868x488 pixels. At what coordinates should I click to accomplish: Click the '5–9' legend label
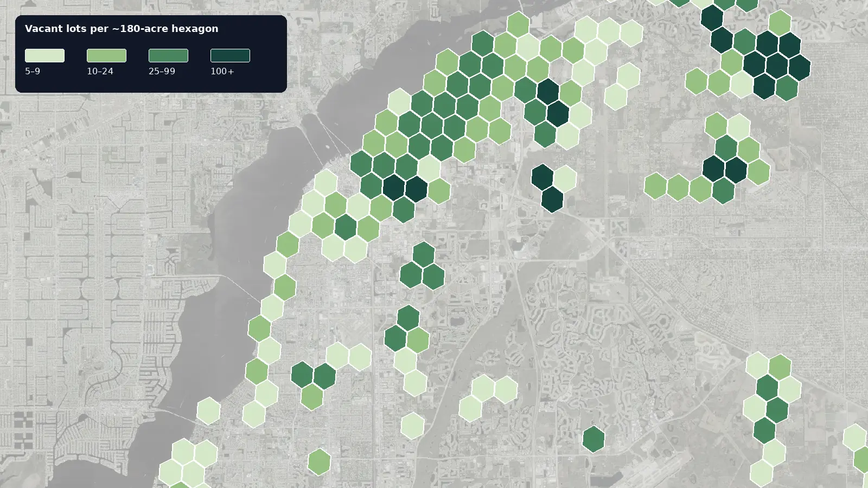[x=33, y=71]
